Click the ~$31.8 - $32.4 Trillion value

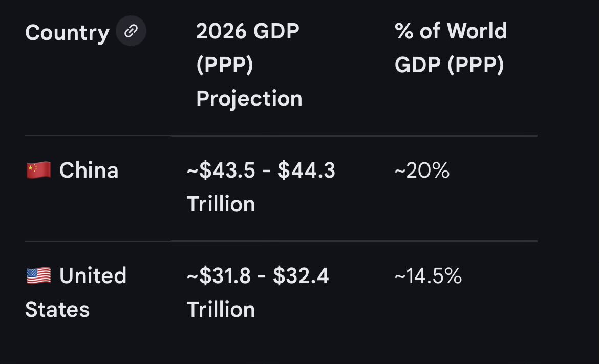coord(258,292)
